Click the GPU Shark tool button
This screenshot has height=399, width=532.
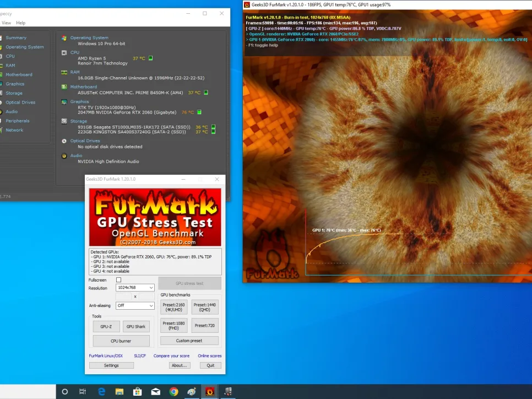tap(136, 327)
